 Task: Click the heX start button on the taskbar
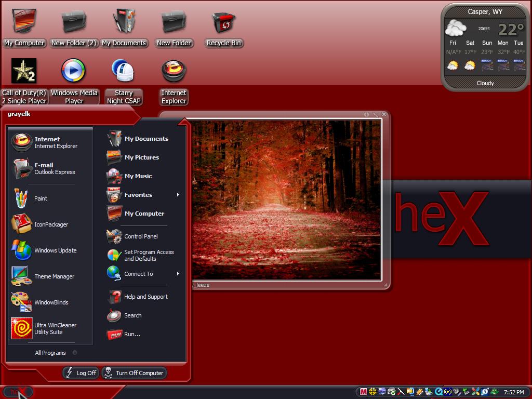click(18, 392)
